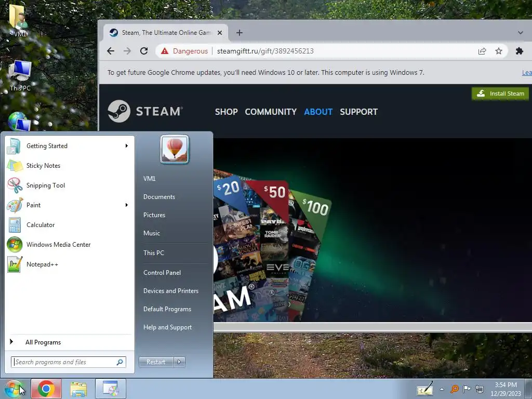The height and width of the screenshot is (399, 532).
Task: Open the pen input tray icon
Action: tap(425, 389)
